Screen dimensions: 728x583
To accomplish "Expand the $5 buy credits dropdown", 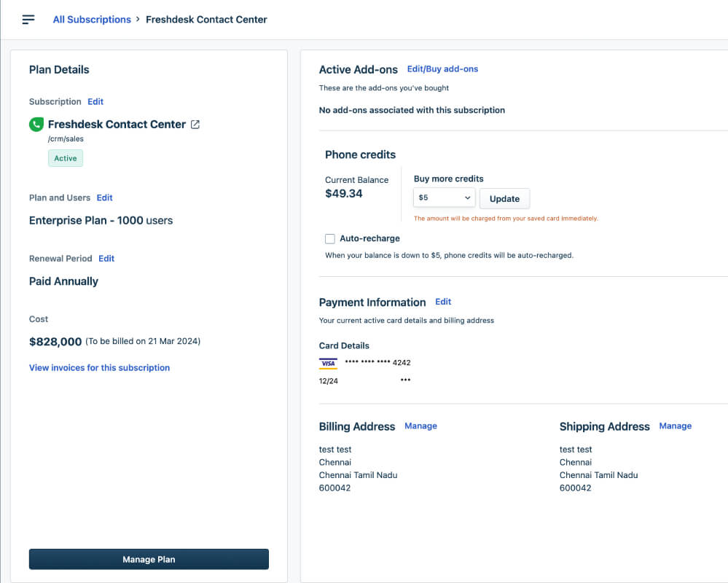I will tap(445, 197).
